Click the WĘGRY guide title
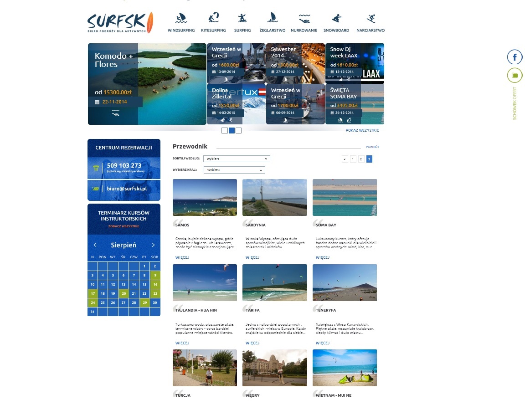Screen dimensions: 525x420 point(252,395)
